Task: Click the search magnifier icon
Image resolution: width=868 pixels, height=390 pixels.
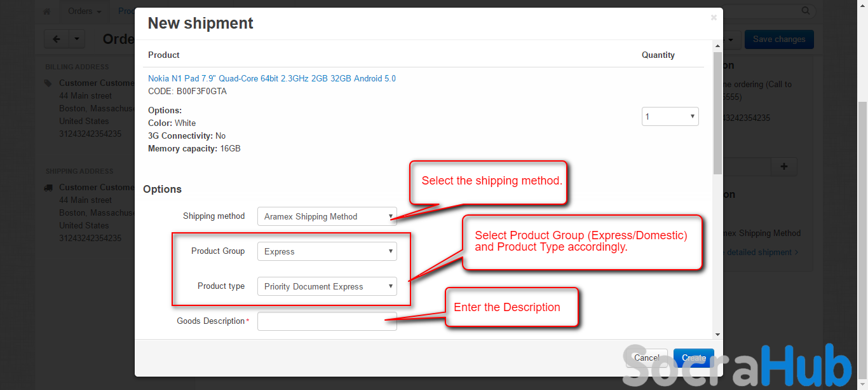Action: pos(806,11)
